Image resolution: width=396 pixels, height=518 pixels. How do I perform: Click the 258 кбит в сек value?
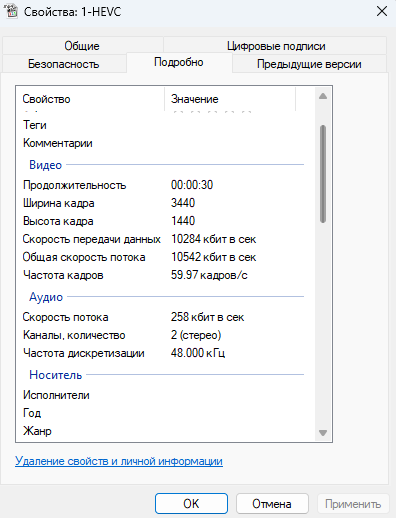pos(207,317)
